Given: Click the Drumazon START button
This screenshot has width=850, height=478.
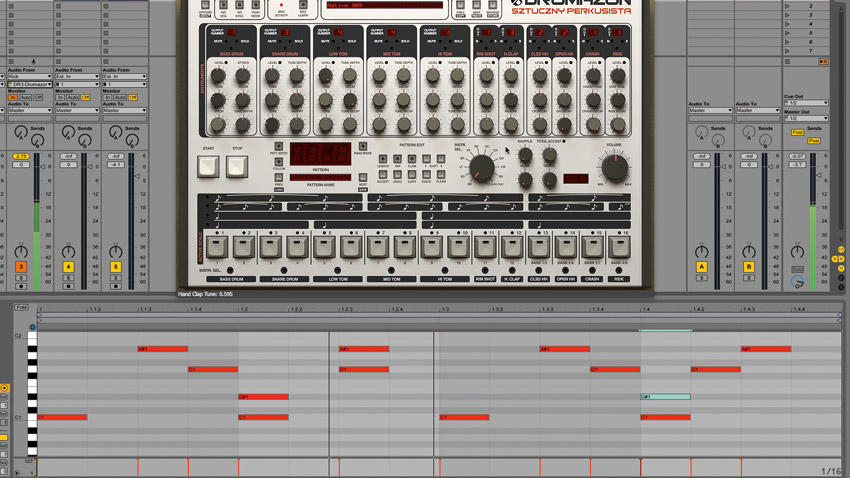Looking at the screenshot, I should (x=208, y=166).
